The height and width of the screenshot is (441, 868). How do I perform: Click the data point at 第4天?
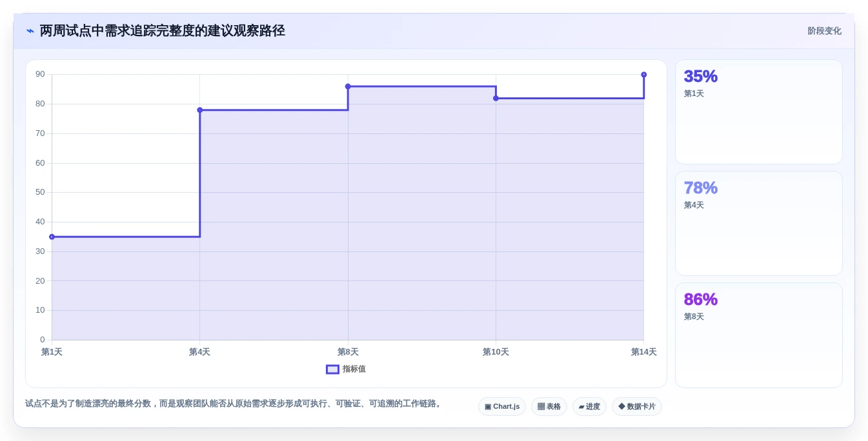coord(200,110)
